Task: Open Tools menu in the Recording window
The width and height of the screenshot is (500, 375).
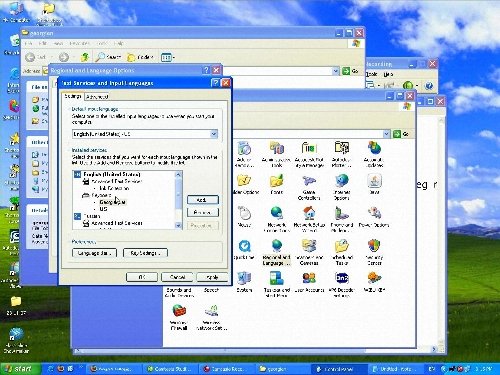Action: 372,74
